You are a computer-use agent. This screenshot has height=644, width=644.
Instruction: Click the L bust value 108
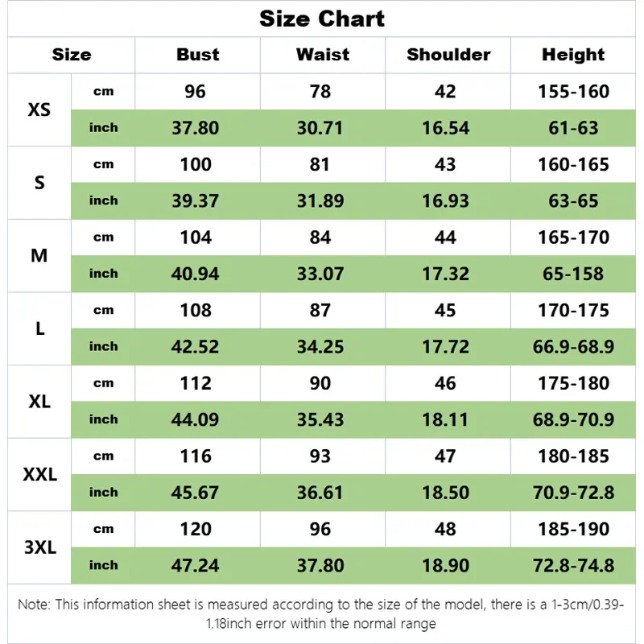pyautogui.click(x=196, y=310)
